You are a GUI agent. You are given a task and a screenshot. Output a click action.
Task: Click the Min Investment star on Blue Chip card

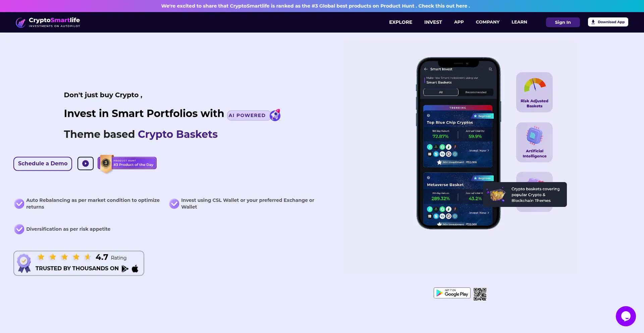click(439, 162)
